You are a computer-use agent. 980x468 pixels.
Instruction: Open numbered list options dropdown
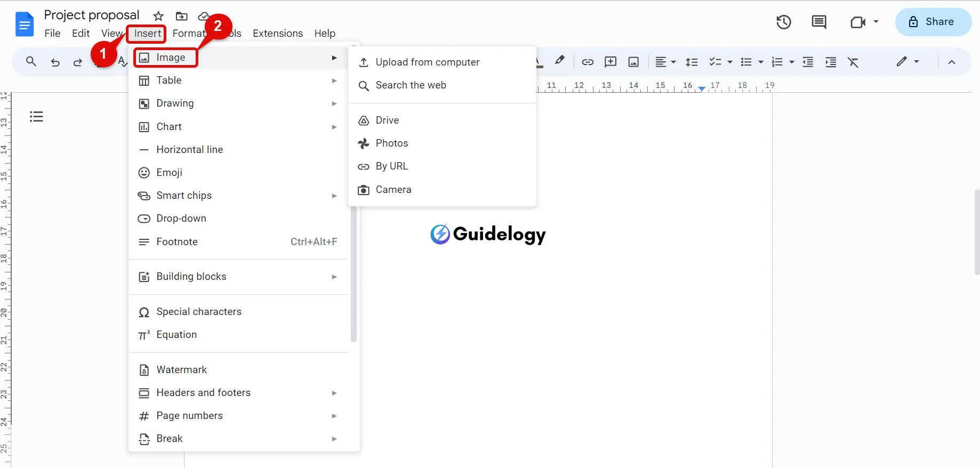pyautogui.click(x=792, y=62)
